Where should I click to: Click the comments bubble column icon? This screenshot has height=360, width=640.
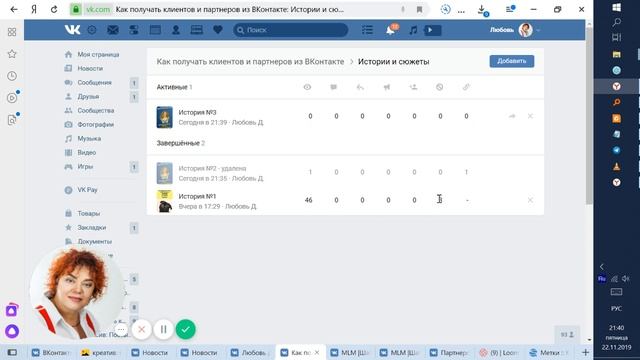click(x=333, y=87)
